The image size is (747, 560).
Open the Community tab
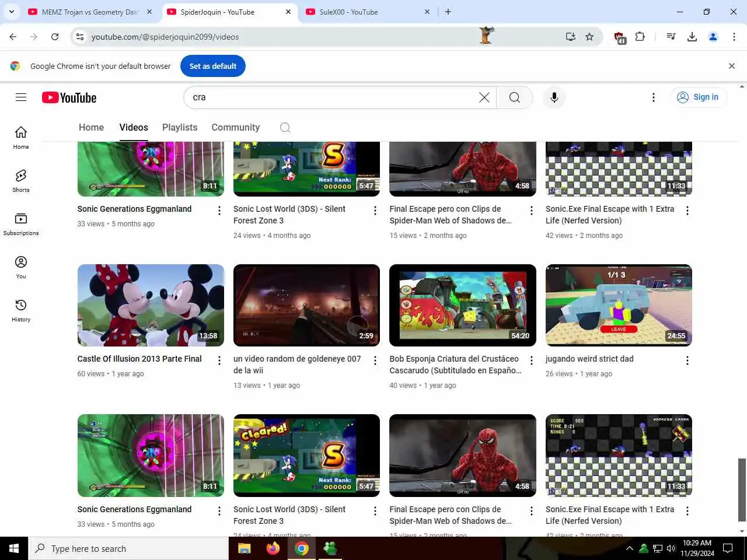236,127
